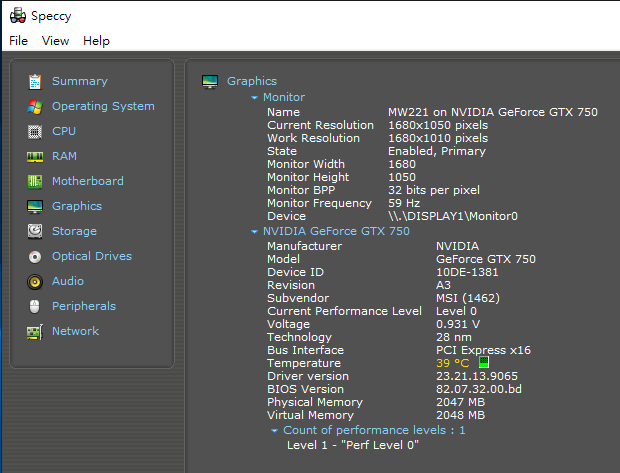Screen dimensions: 620x473
Task: Click the Model value GeForce GTX 750
Action: pyautogui.click(x=486, y=259)
